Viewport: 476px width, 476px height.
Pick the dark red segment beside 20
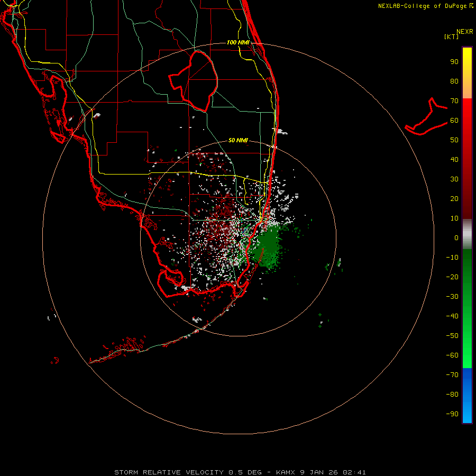click(x=467, y=199)
